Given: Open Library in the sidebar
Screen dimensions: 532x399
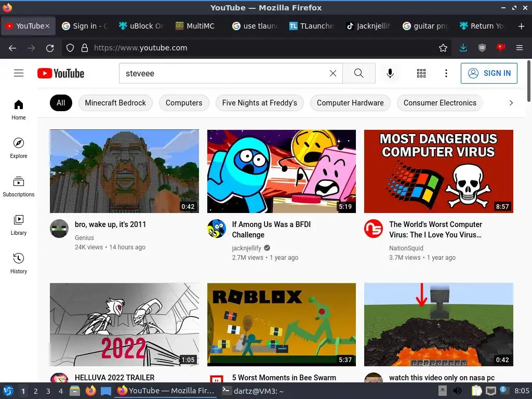Looking at the screenshot, I should point(19,225).
